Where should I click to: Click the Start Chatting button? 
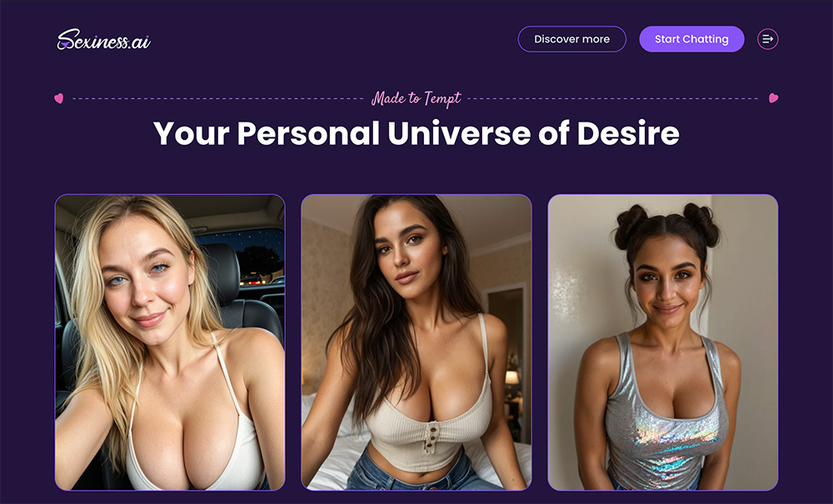691,39
